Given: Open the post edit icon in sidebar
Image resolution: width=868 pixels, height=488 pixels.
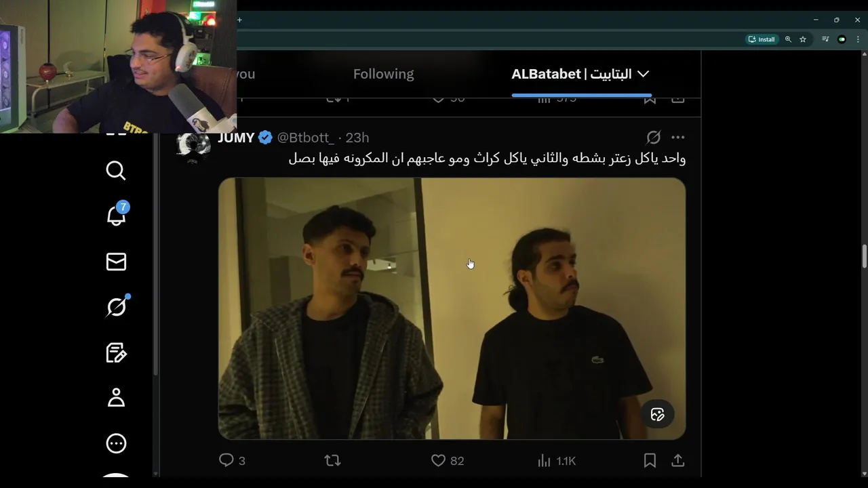Looking at the screenshot, I should point(116,352).
